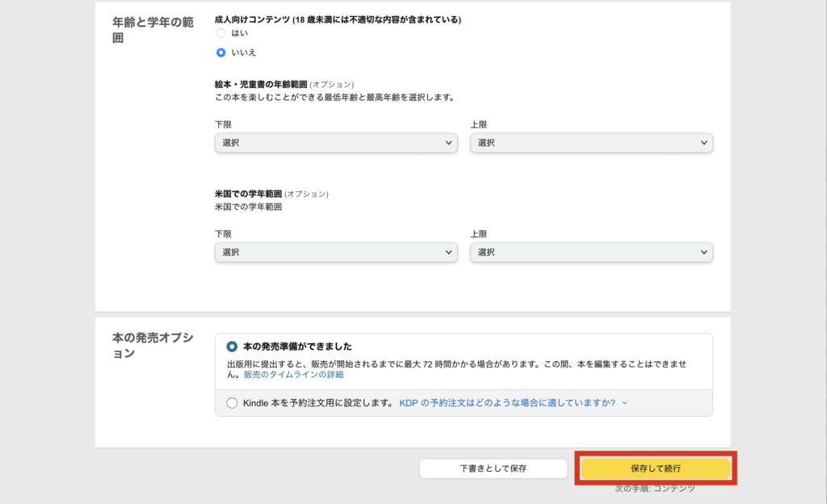Screen dimensions: 827x504
Task: Click the "本の発売準備ができました" bold label text
Action: coord(297,346)
